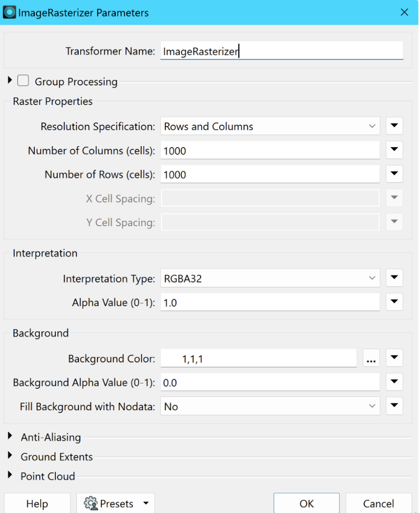Click arrow menu beside Resolution Specification
420x513 pixels.
[x=394, y=126]
